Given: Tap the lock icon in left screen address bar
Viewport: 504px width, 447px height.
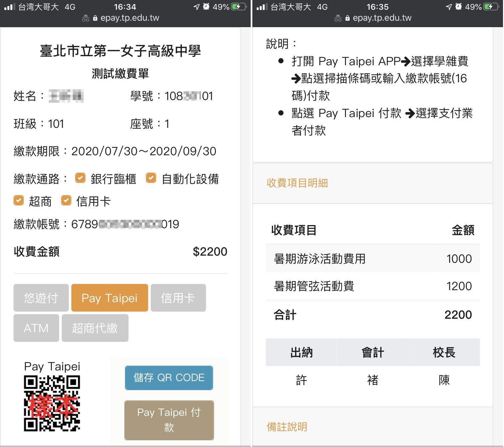Looking at the screenshot, I should [x=95, y=18].
